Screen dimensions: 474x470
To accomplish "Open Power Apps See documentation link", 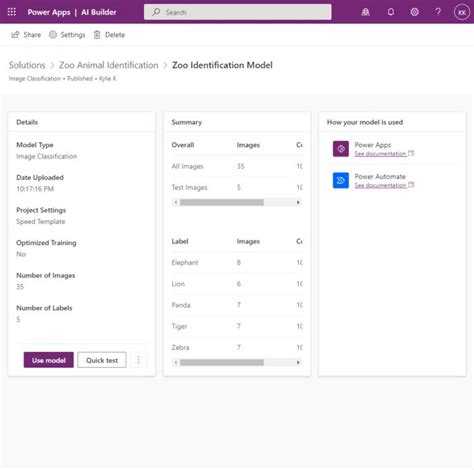I will (380, 154).
